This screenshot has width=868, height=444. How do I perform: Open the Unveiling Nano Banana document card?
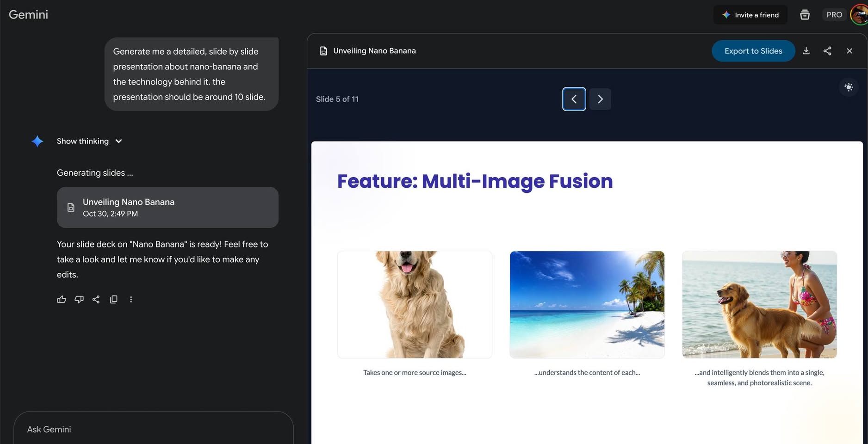click(x=167, y=207)
